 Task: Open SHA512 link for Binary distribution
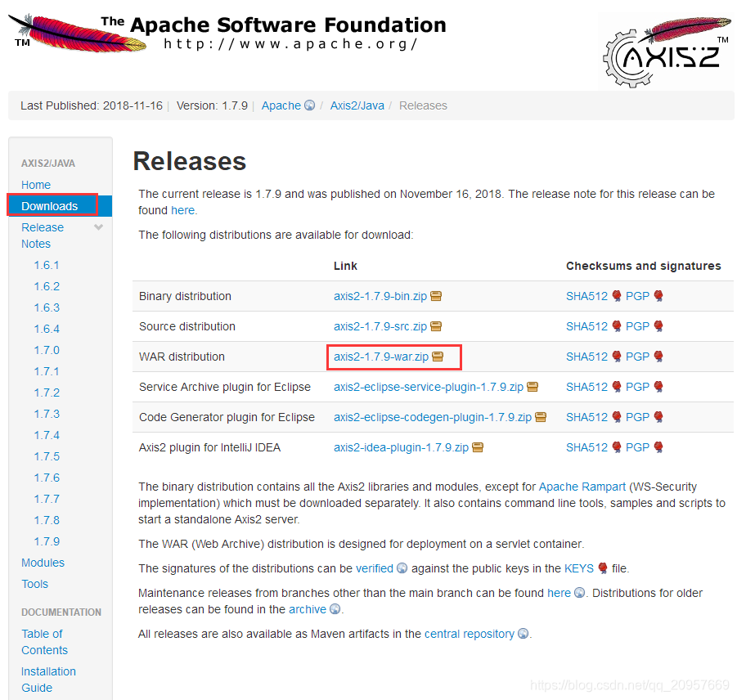point(587,297)
